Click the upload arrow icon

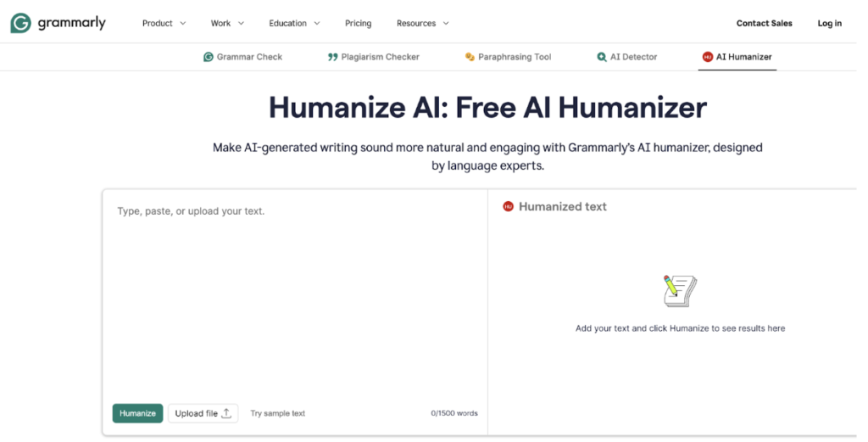point(226,413)
